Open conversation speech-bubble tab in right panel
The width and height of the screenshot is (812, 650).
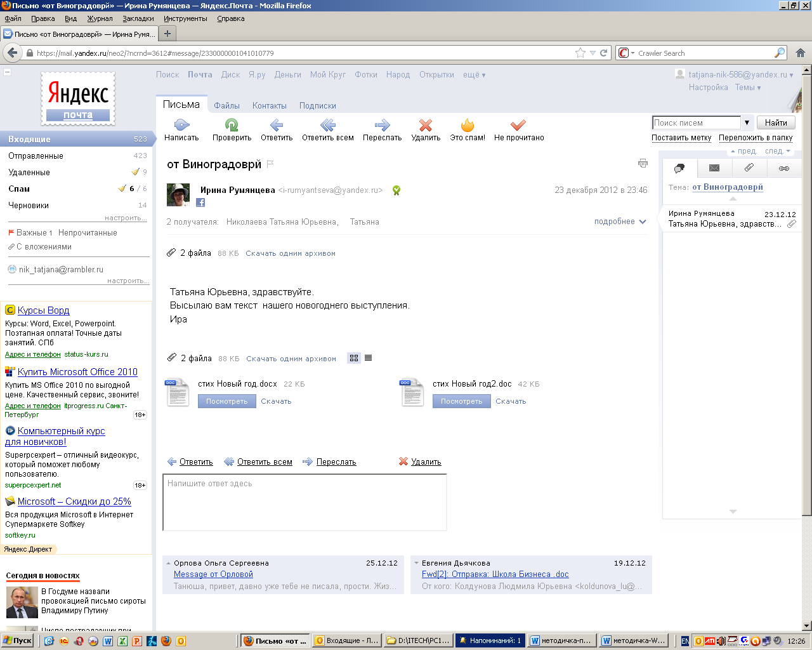point(679,168)
